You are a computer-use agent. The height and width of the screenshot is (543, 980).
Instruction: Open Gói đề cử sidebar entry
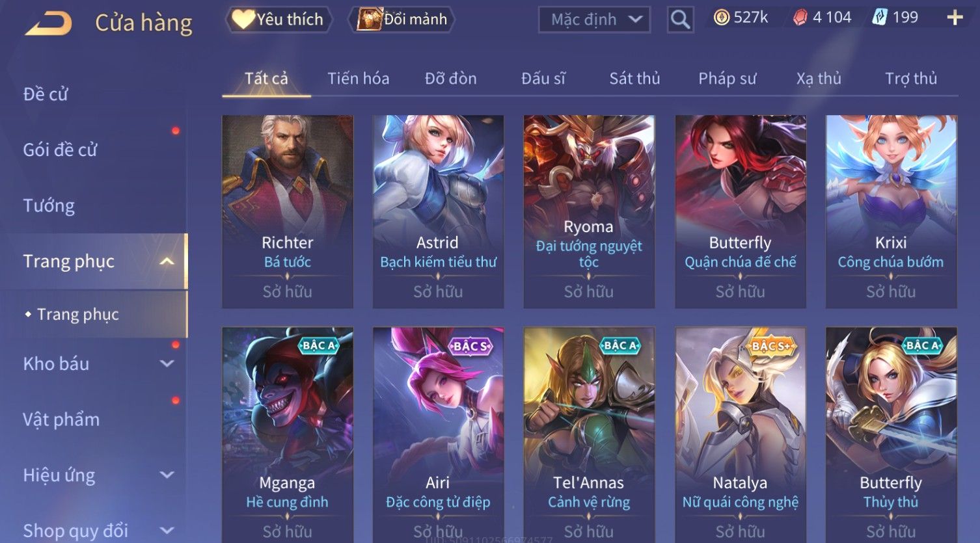click(x=60, y=150)
